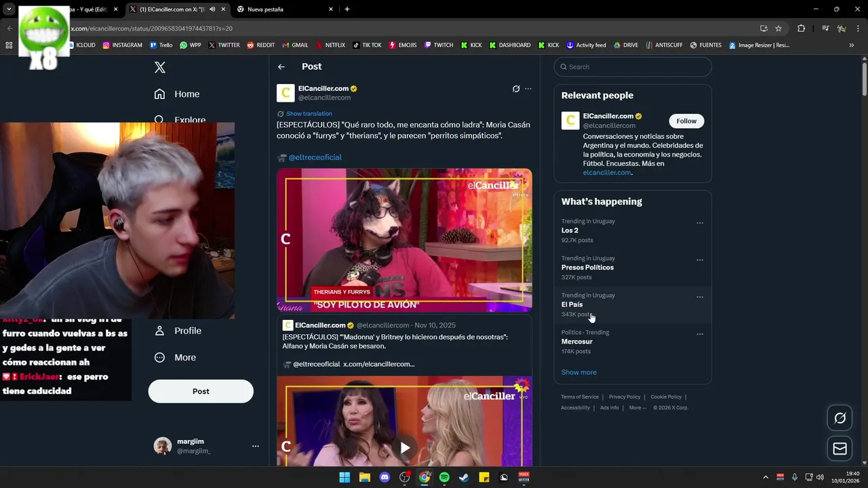The height and width of the screenshot is (488, 868).
Task: Click the page vertical scrollbar
Action: pos(864,78)
